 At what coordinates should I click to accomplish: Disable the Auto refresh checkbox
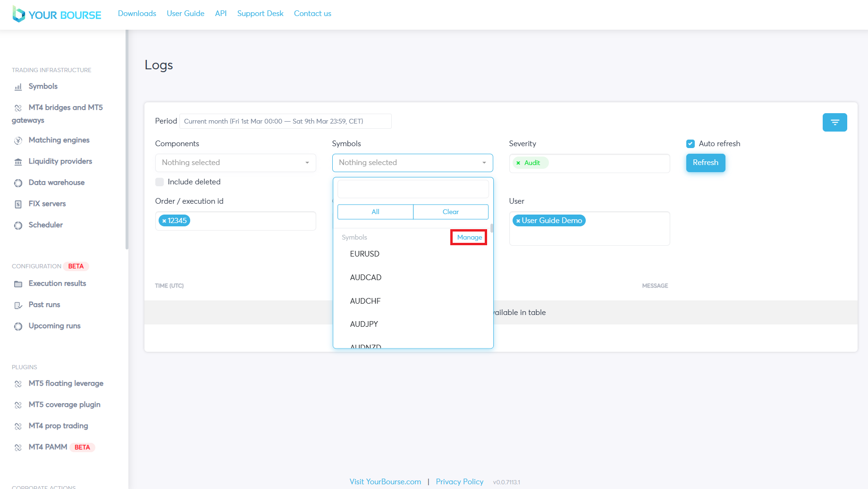click(691, 144)
